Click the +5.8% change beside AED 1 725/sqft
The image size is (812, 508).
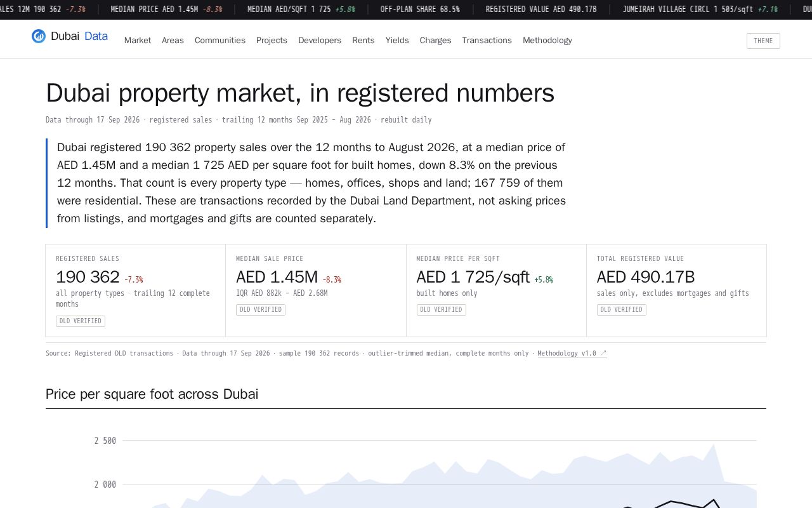(544, 279)
